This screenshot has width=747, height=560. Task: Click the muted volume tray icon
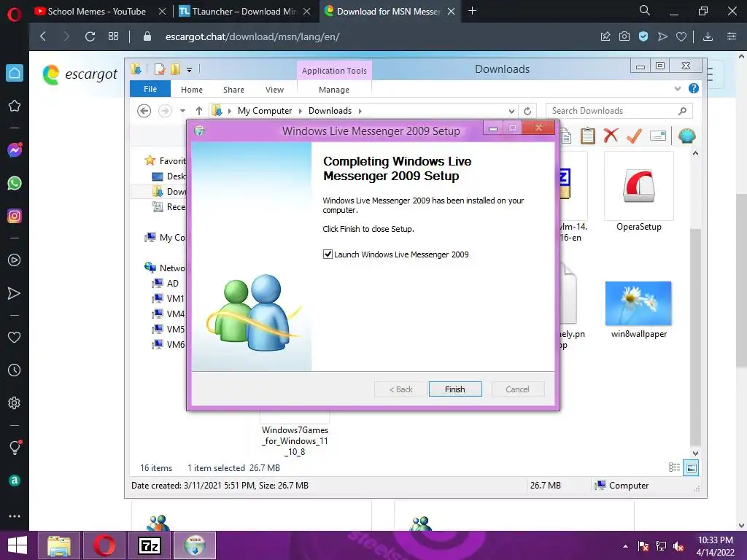(678, 546)
